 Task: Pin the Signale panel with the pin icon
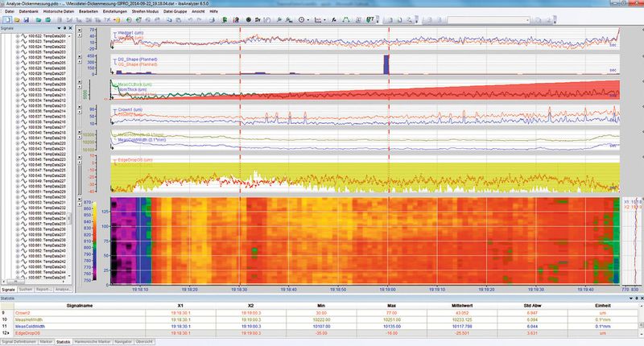click(x=64, y=28)
